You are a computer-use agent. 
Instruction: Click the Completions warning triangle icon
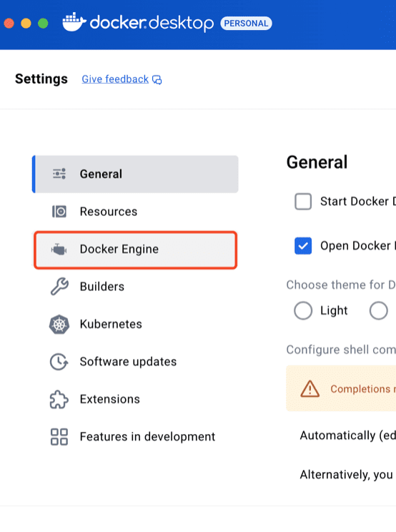[x=310, y=389]
